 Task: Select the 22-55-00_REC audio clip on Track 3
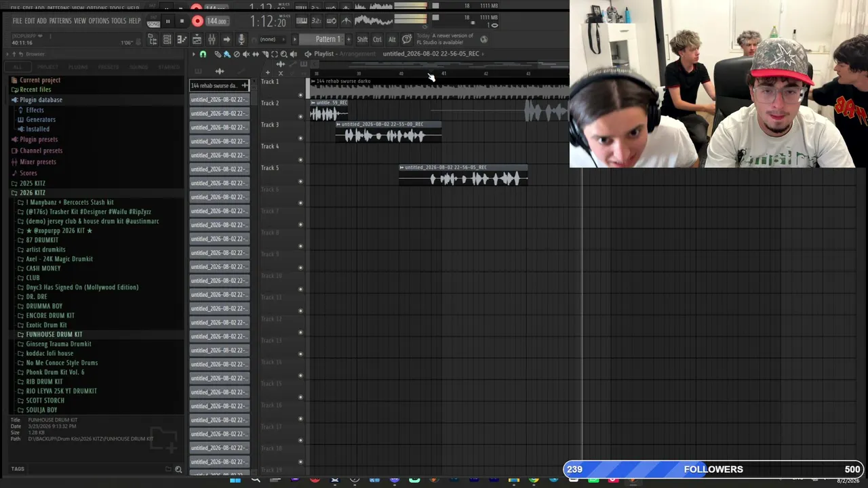point(389,133)
